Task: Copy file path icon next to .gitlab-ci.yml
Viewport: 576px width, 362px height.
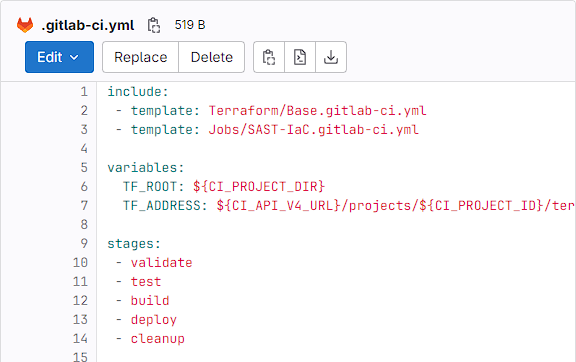Action: [x=154, y=25]
